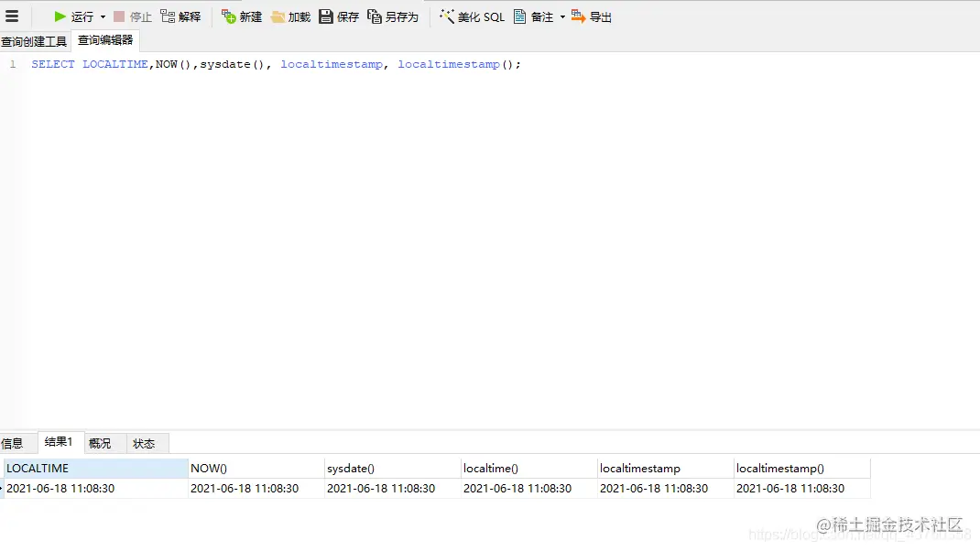Click the Notes (备注) document icon
Viewport: 980px width, 551px height.
click(x=519, y=16)
